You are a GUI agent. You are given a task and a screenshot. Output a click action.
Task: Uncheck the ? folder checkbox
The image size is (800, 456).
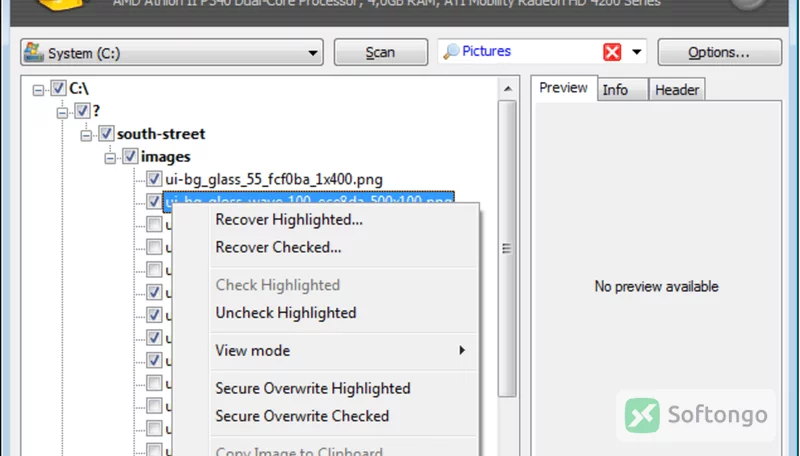click(82, 111)
